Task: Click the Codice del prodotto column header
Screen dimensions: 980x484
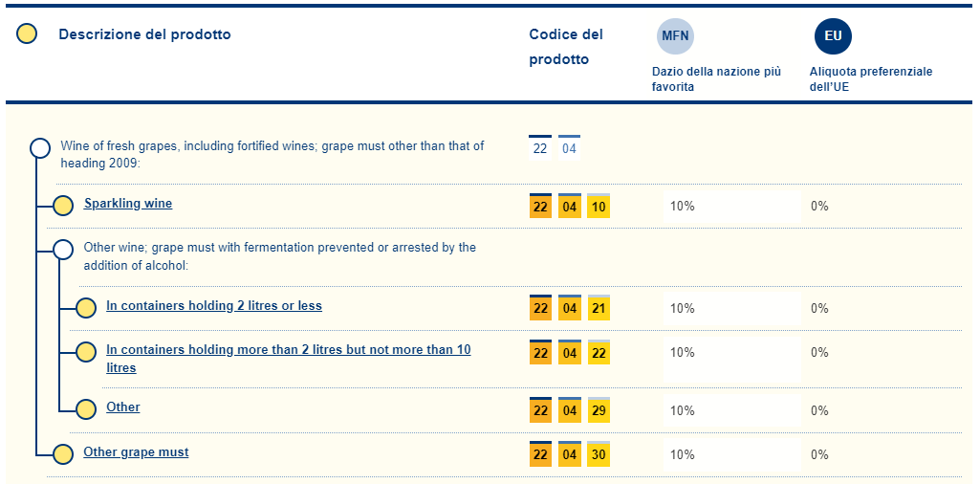Action: pos(566,47)
